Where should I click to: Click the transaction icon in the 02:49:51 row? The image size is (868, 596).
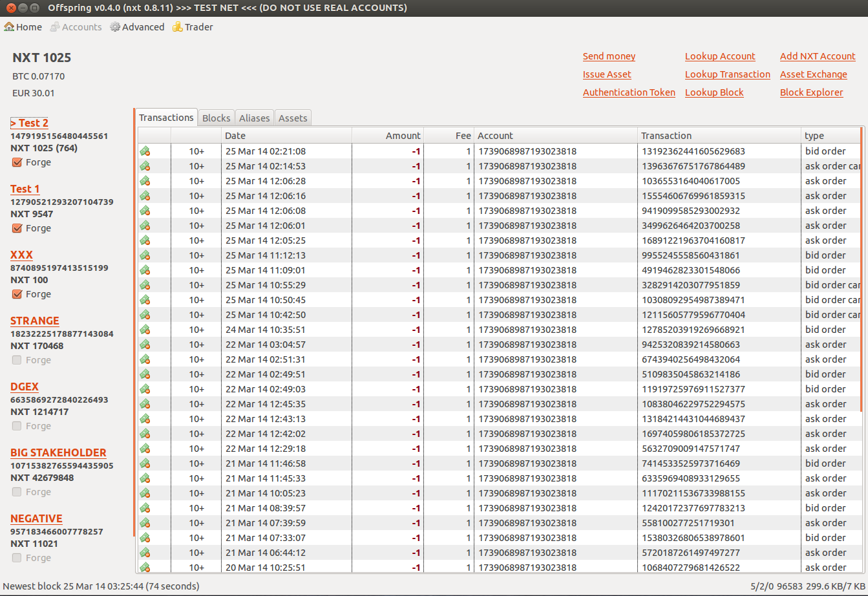click(145, 374)
